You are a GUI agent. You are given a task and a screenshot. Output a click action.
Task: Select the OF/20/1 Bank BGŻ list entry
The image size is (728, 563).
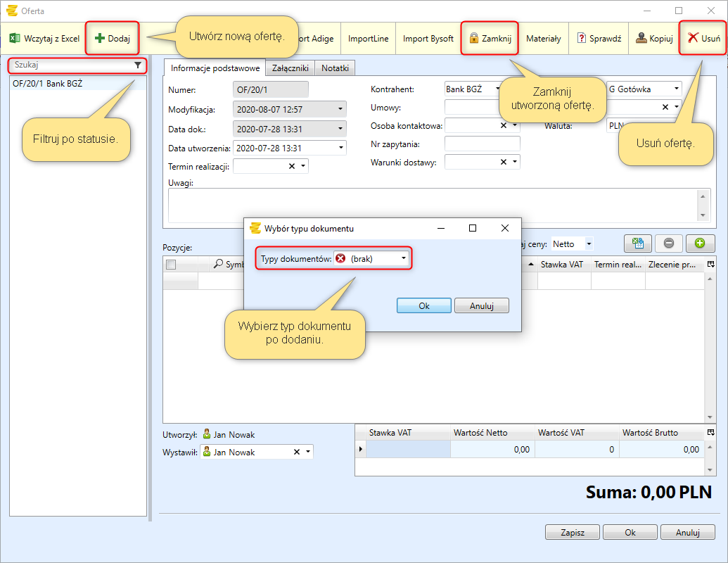(x=48, y=84)
